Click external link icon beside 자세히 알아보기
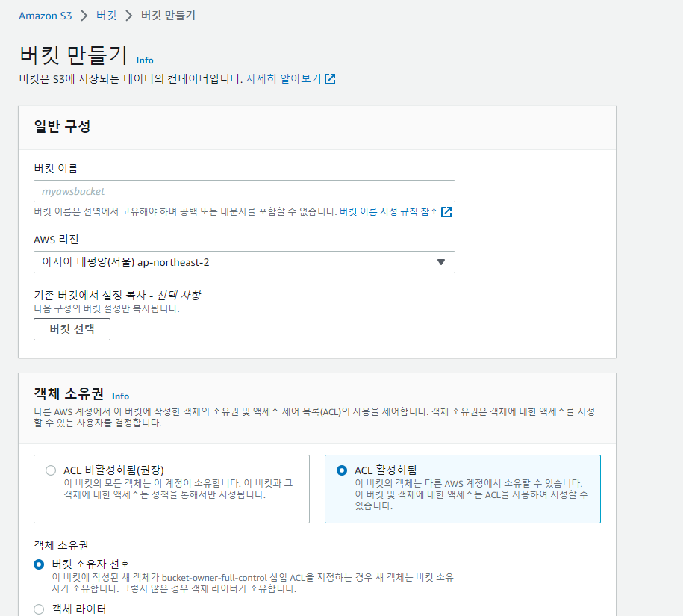This screenshot has width=683, height=616. coord(330,79)
